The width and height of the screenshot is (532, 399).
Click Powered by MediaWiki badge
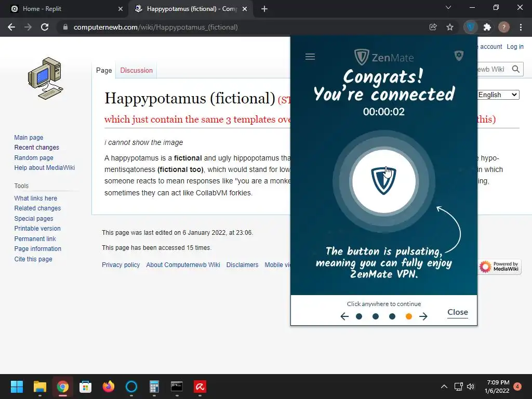coord(499,267)
